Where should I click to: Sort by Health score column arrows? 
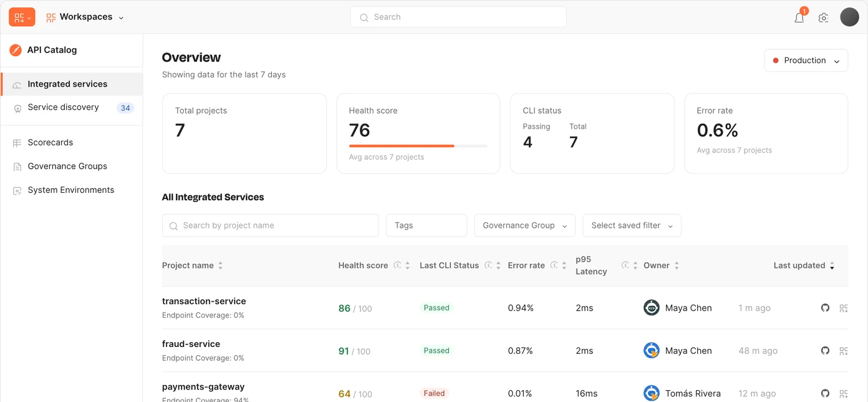[x=407, y=265]
